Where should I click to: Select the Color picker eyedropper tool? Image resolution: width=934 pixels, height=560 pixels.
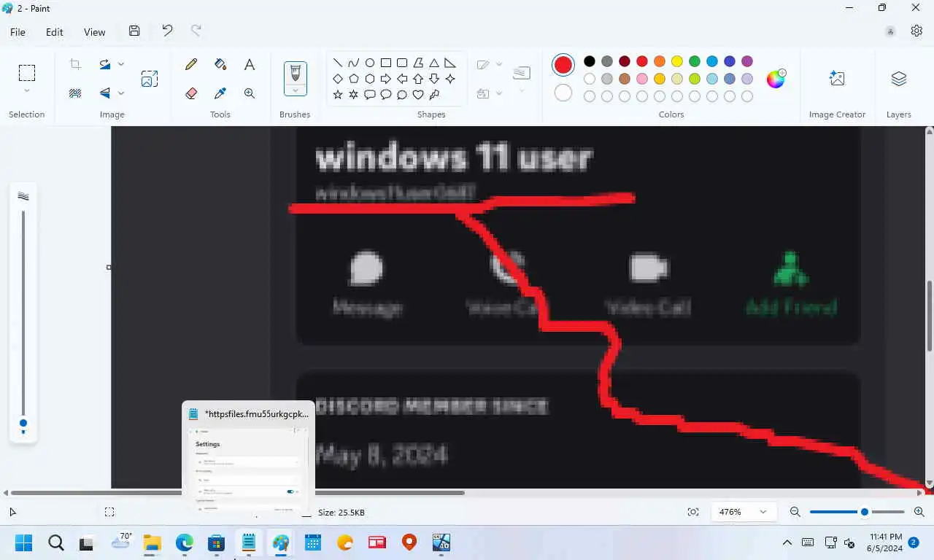pos(220,93)
